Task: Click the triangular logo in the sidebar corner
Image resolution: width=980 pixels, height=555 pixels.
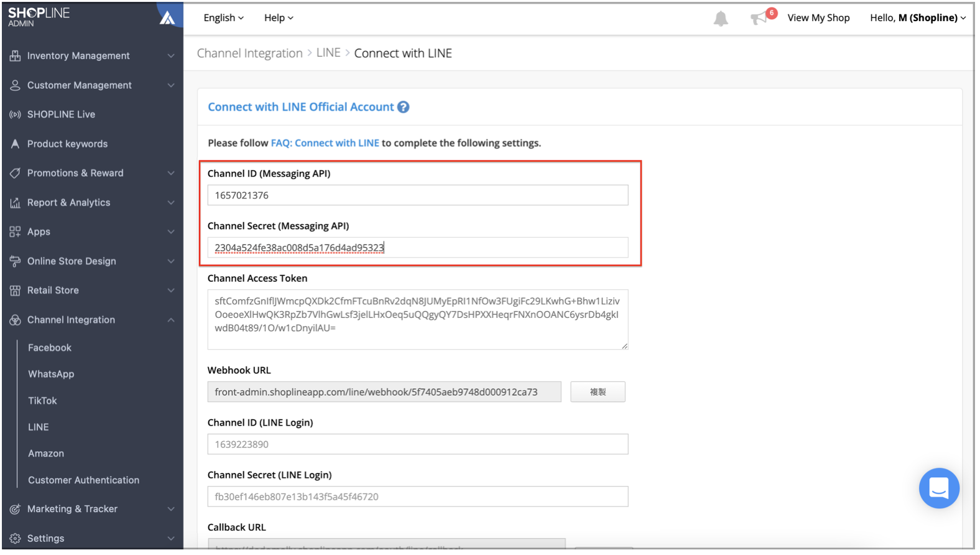Action: pos(167,17)
